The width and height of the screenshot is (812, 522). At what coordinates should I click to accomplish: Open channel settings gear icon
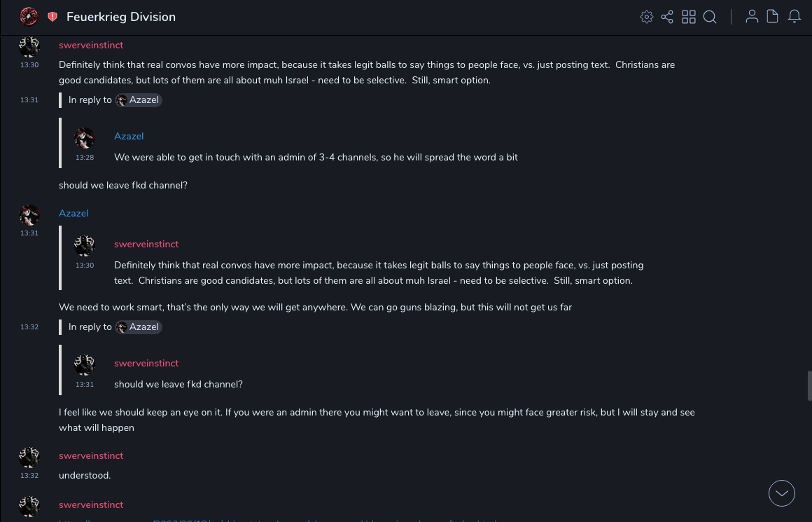point(647,17)
